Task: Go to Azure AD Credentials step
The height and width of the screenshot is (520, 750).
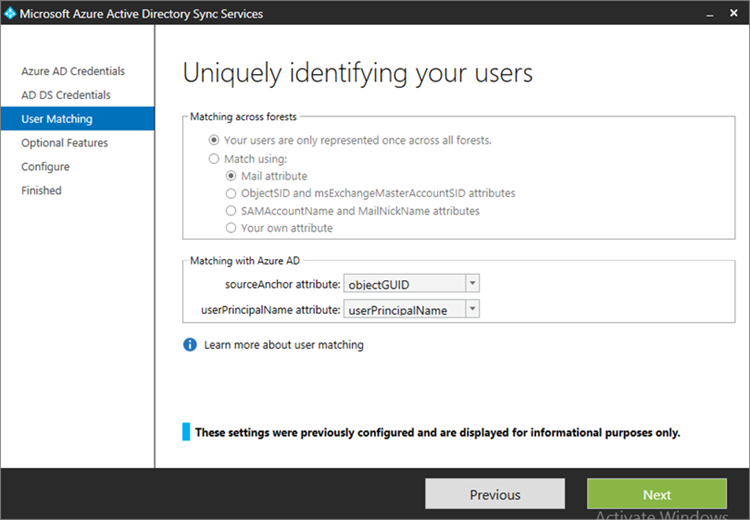Action: (73, 71)
